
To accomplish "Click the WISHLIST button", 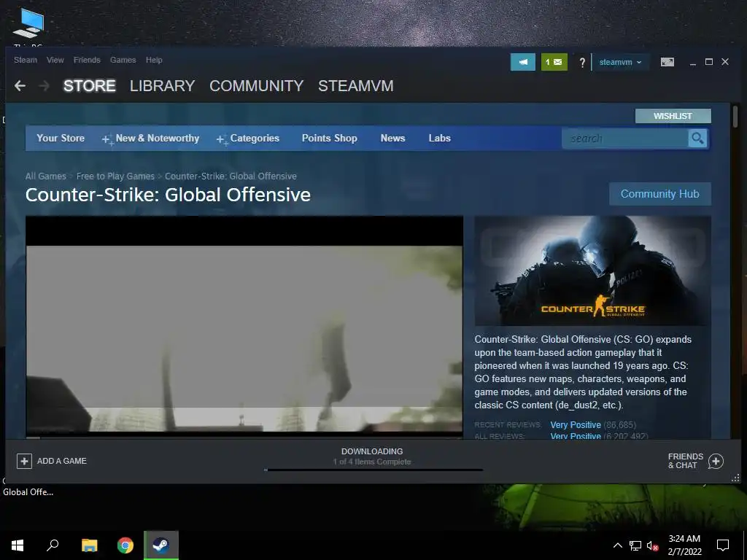I will pyautogui.click(x=673, y=116).
